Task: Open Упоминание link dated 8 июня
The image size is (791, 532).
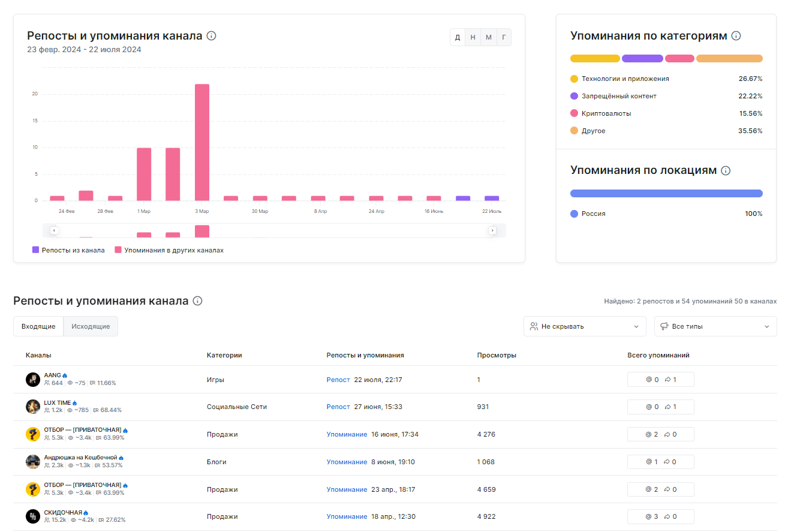Action: (x=347, y=462)
